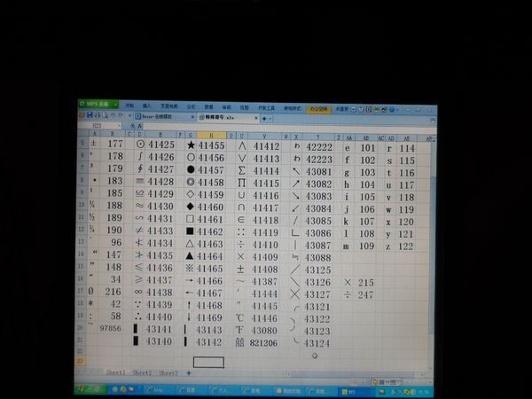Switch to the Sheet2 worksheet tab
532x399 pixels.
click(x=142, y=373)
